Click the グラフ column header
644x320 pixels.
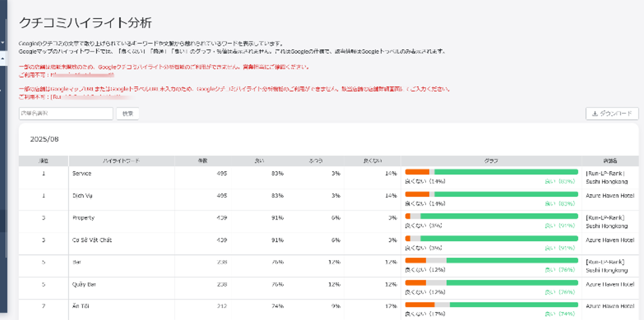(x=491, y=161)
